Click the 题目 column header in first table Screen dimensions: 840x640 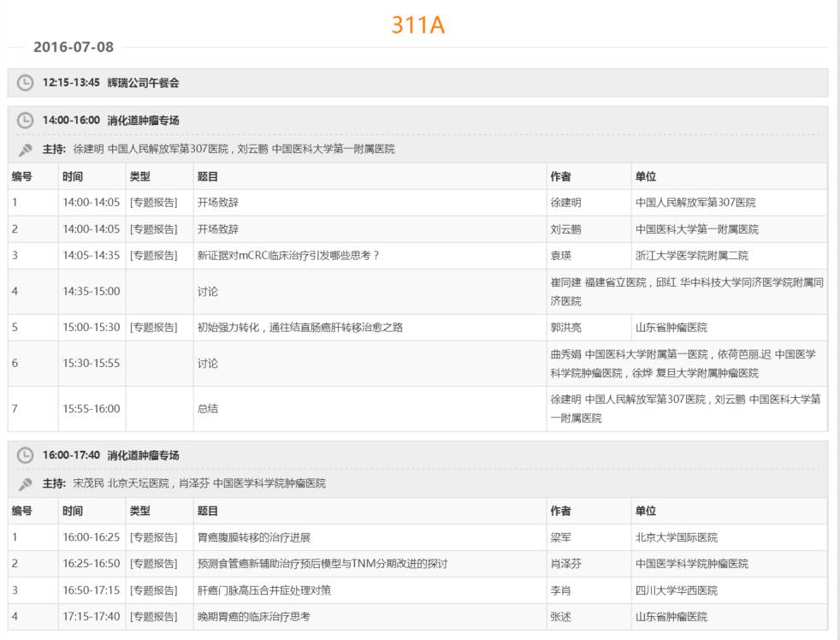pos(207,176)
